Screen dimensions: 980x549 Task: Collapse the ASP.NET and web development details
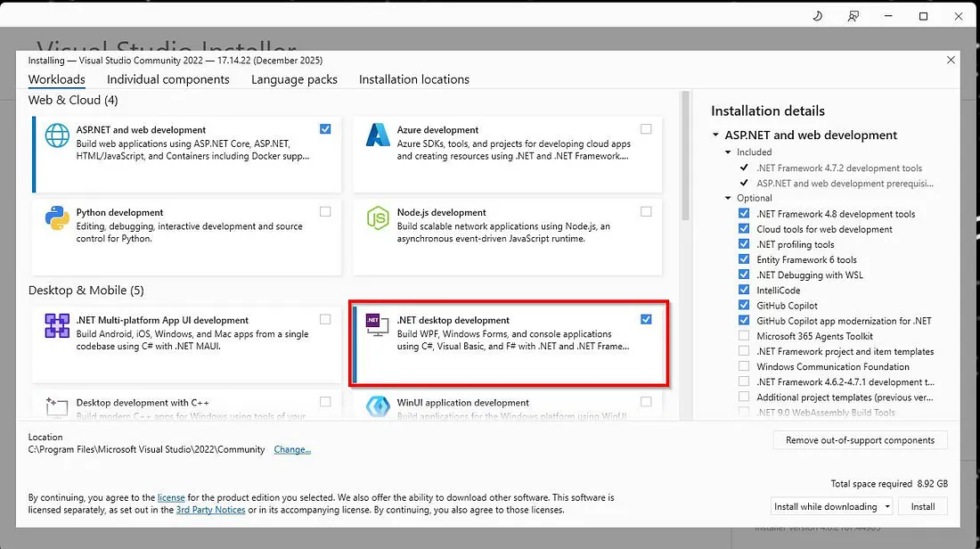715,135
